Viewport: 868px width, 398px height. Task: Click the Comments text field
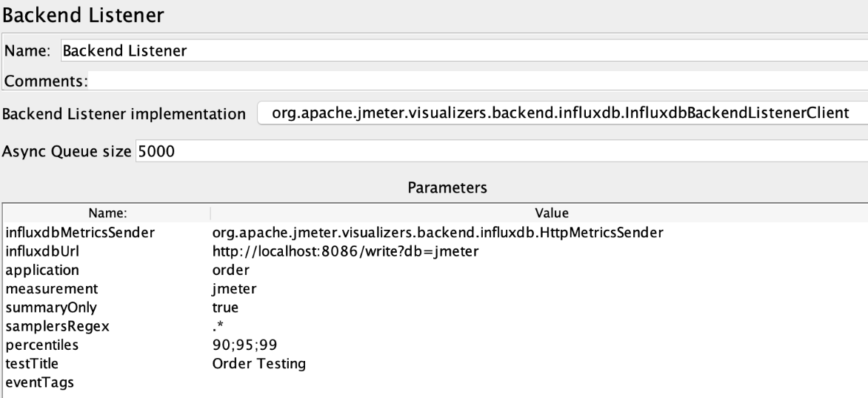478,81
